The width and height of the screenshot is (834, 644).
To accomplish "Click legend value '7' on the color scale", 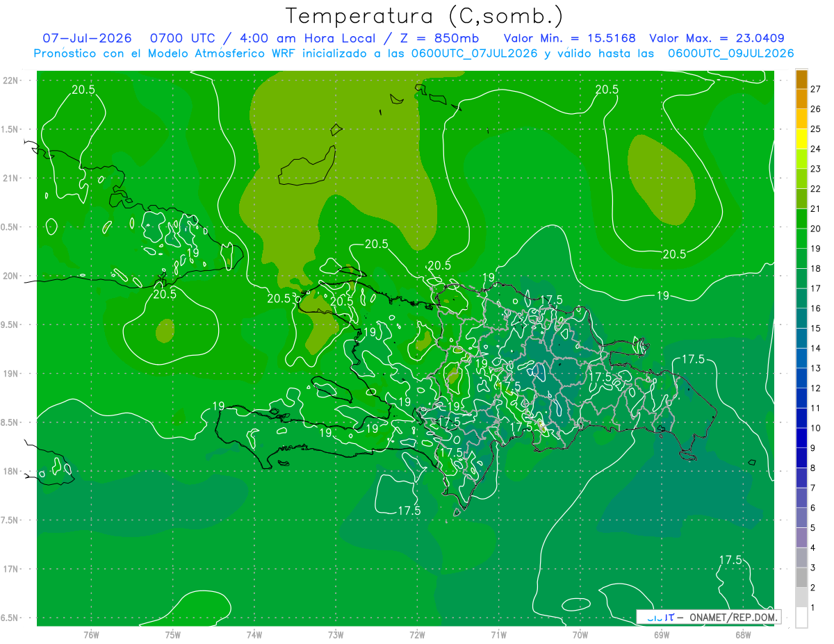I will coord(813,488).
